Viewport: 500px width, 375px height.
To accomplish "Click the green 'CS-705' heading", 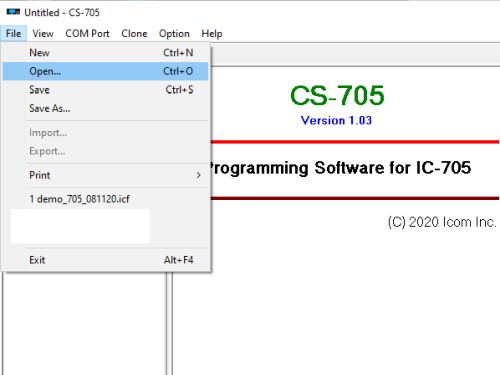I will point(337,95).
